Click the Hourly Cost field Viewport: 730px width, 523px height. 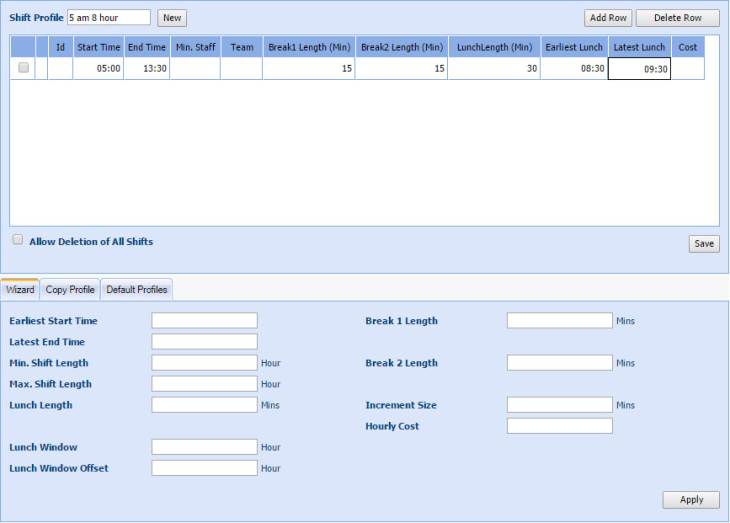tap(559, 426)
